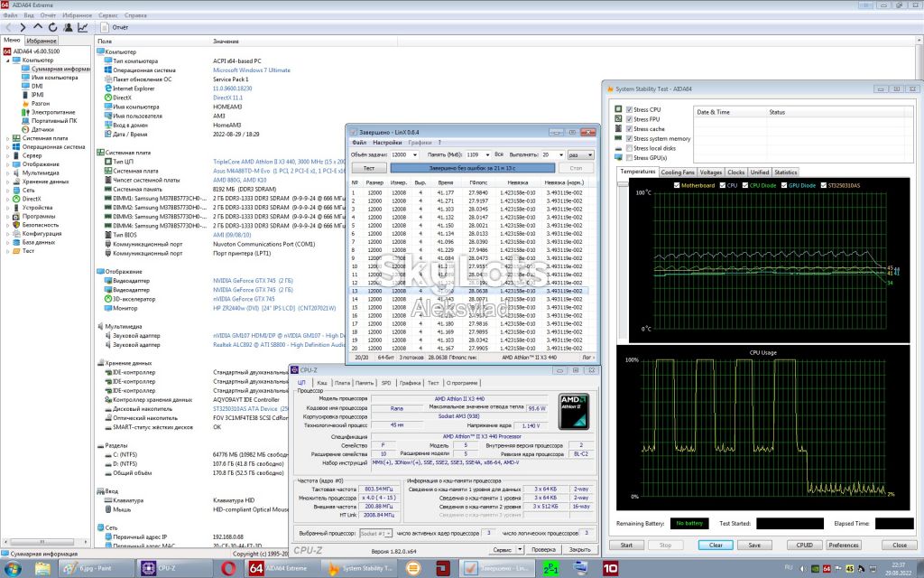Click the Проверка button in CPU-Z
924x578 pixels.
pyautogui.click(x=543, y=549)
